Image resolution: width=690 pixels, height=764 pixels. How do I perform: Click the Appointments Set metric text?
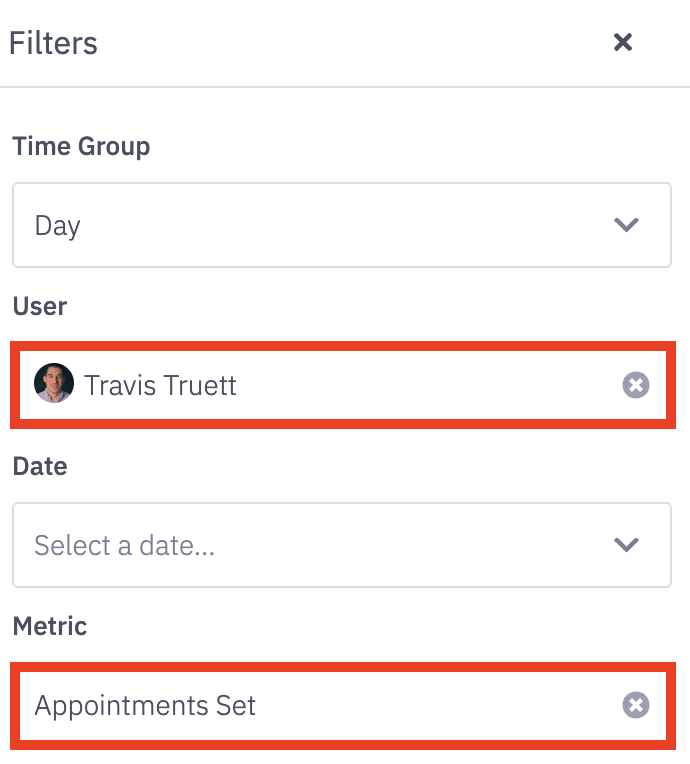pos(145,706)
